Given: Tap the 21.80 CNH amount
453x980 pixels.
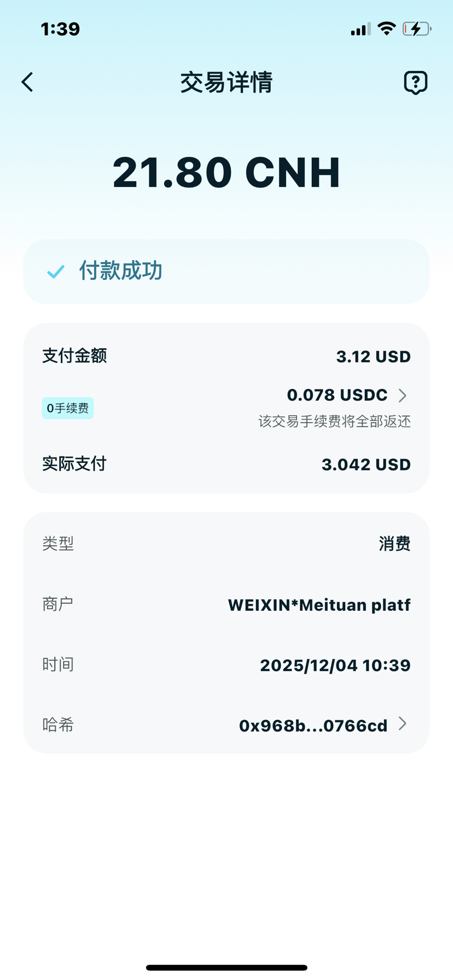Looking at the screenshot, I should coord(226,172).
